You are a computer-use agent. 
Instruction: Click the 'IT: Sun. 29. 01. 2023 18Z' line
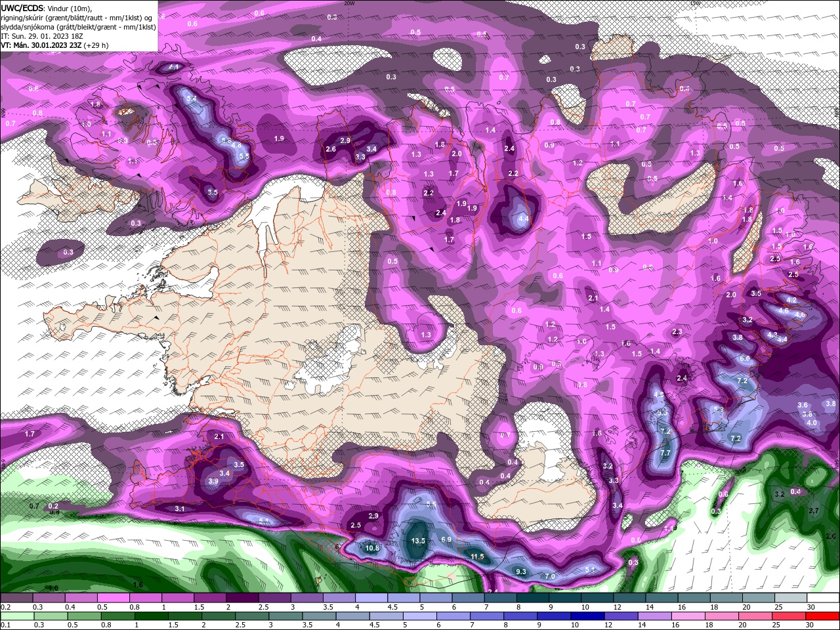click(x=42, y=36)
